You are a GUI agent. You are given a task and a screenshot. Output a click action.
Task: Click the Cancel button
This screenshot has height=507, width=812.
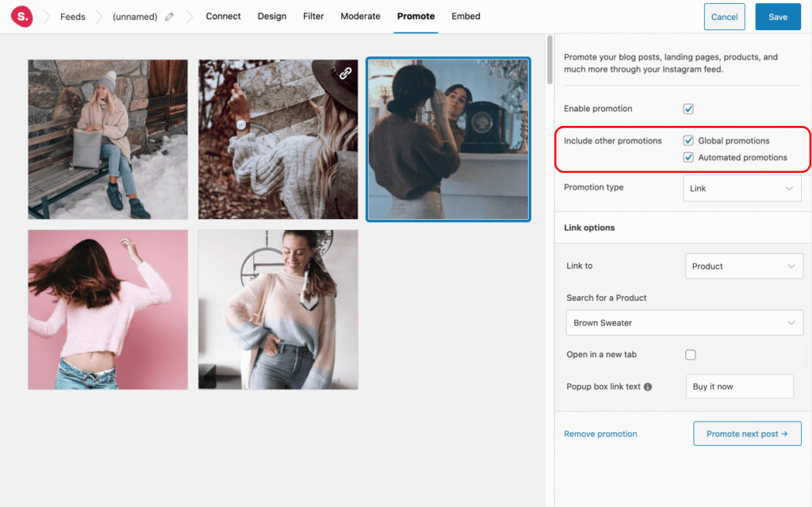[x=724, y=17]
